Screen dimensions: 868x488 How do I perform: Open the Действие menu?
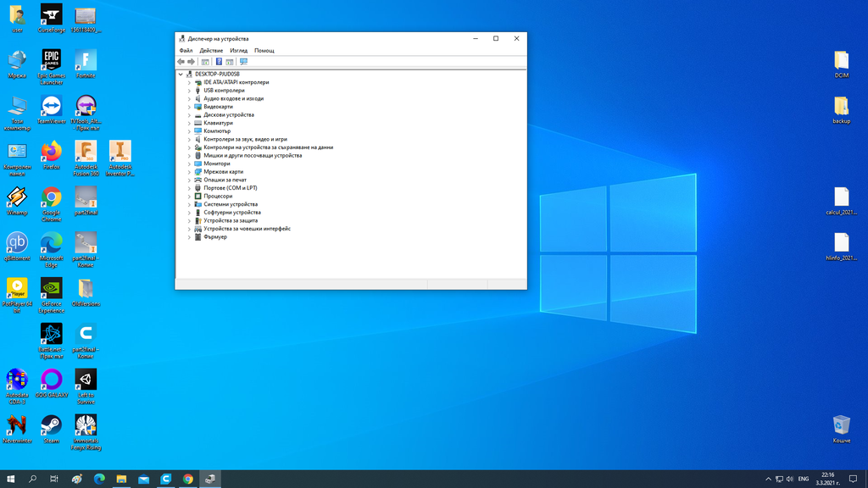point(211,51)
